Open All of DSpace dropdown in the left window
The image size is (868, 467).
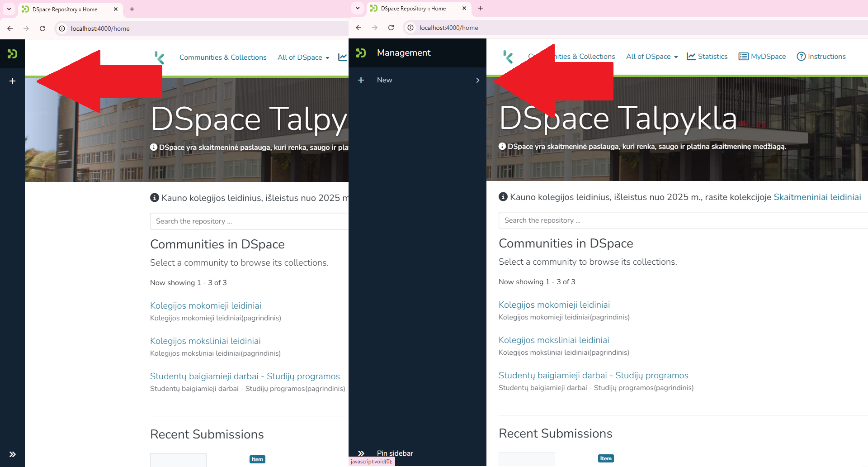(x=303, y=57)
